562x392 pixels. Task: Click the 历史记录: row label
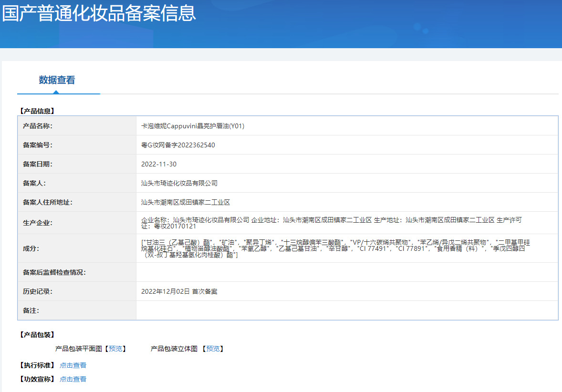tap(38, 291)
